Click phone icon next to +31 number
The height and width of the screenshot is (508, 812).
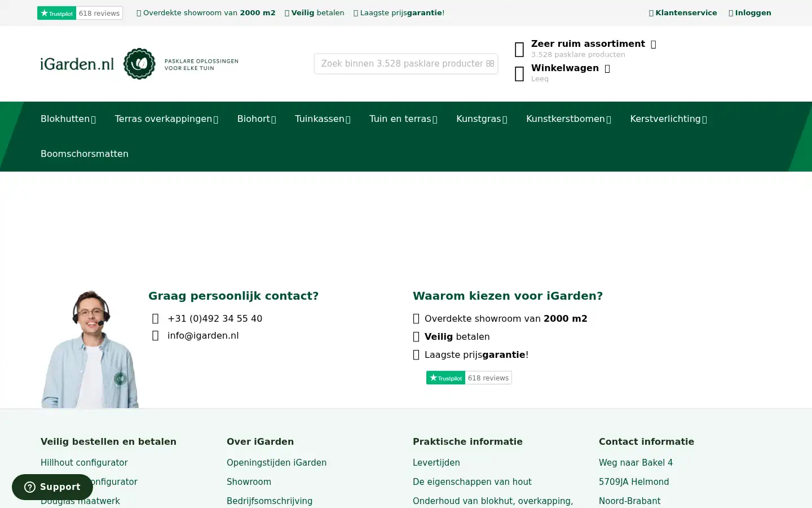pyautogui.click(x=156, y=319)
